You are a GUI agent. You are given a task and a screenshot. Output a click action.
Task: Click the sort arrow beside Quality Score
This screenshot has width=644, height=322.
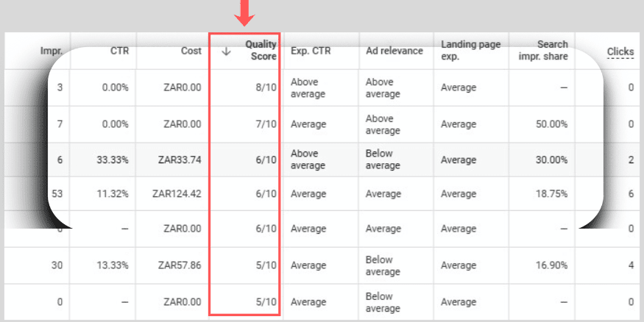[x=226, y=51]
